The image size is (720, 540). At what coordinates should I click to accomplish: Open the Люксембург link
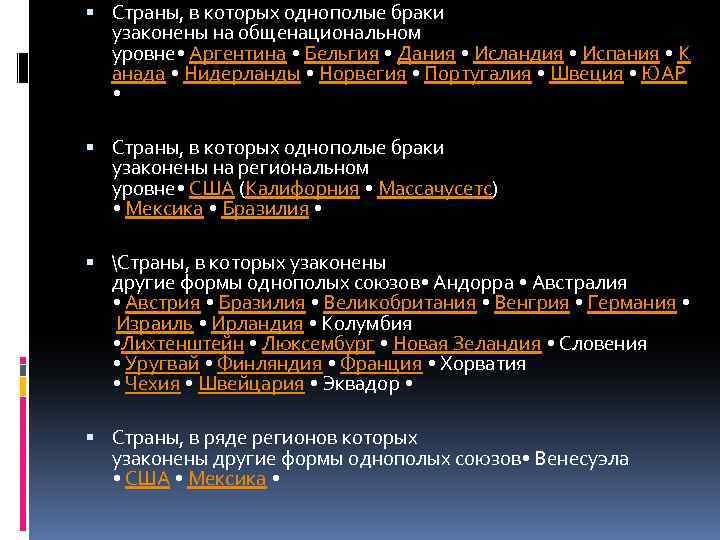318,343
